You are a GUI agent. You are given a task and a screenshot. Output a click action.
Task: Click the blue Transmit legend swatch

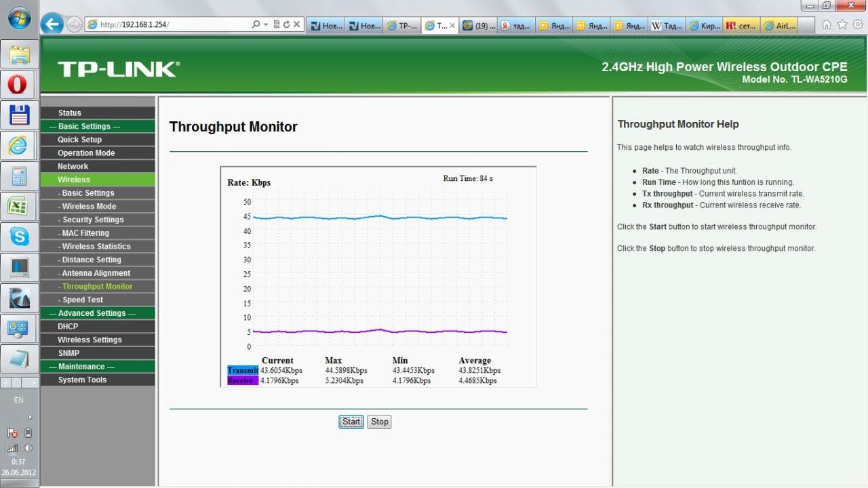243,371
